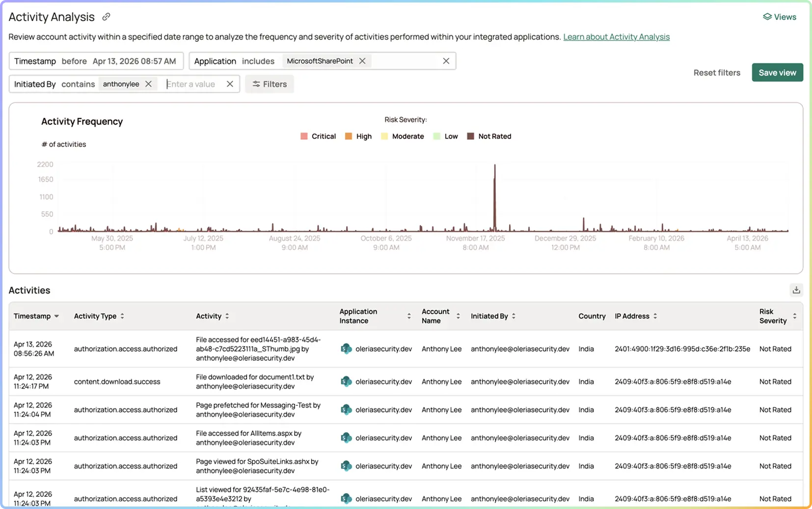
Task: Toggle the Critical severity legend item
Action: 318,136
